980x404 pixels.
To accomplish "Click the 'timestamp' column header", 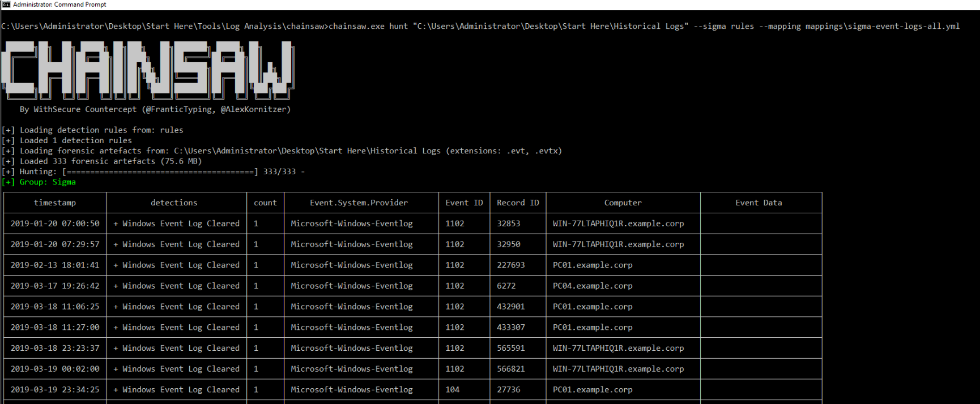I will coord(55,203).
